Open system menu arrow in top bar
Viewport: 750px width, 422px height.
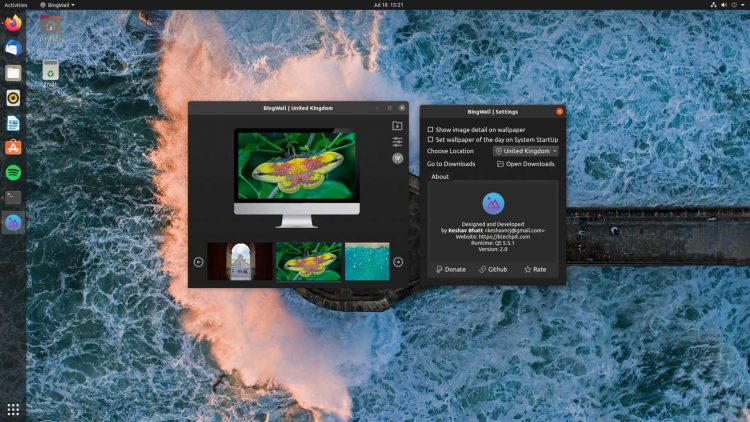[x=743, y=5]
